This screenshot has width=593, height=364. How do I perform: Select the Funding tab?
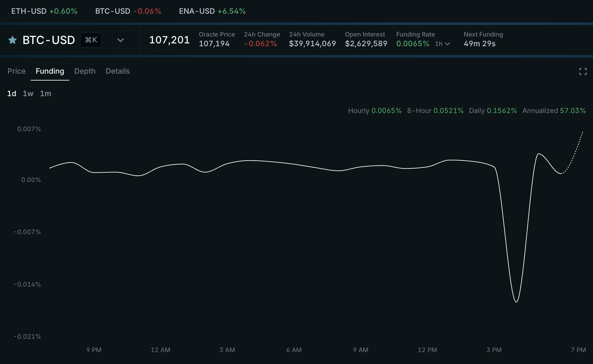tap(50, 71)
